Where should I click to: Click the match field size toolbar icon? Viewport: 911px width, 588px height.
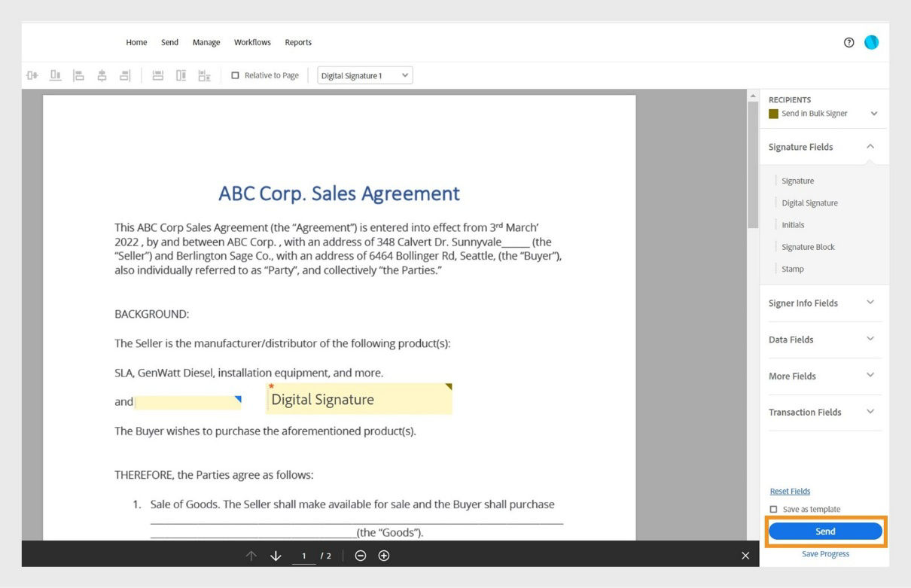pos(204,75)
